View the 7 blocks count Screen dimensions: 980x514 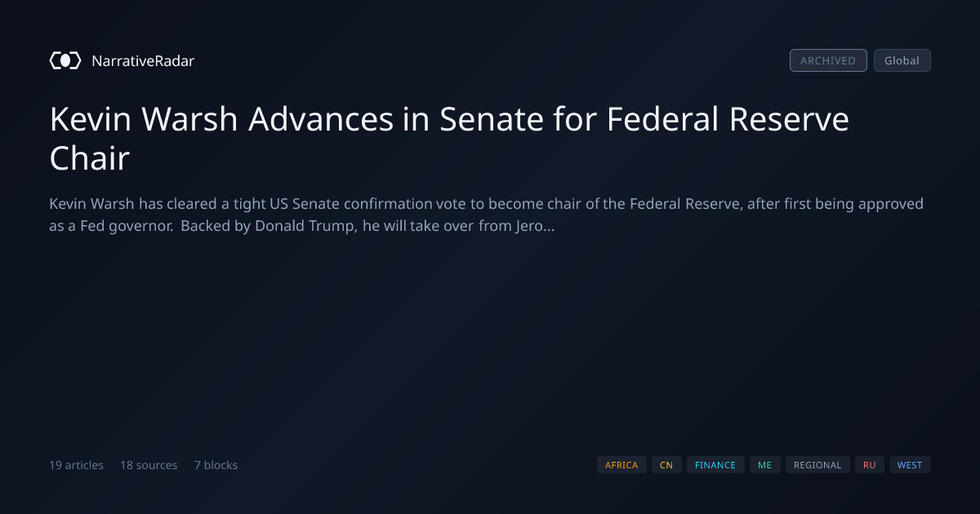coord(216,465)
